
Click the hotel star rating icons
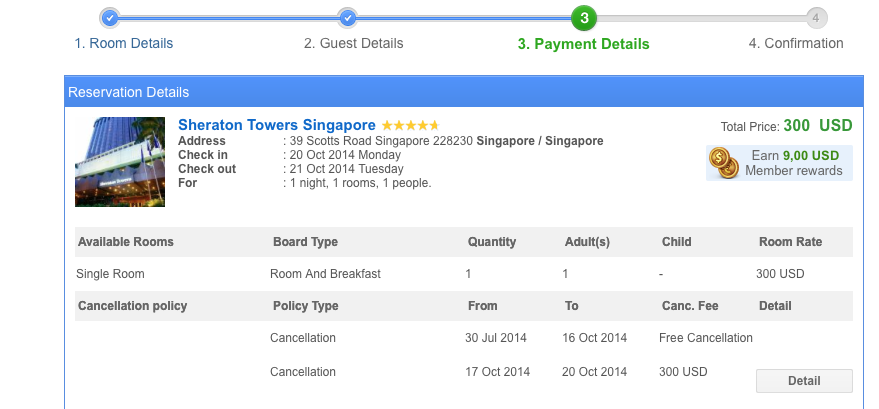point(410,126)
